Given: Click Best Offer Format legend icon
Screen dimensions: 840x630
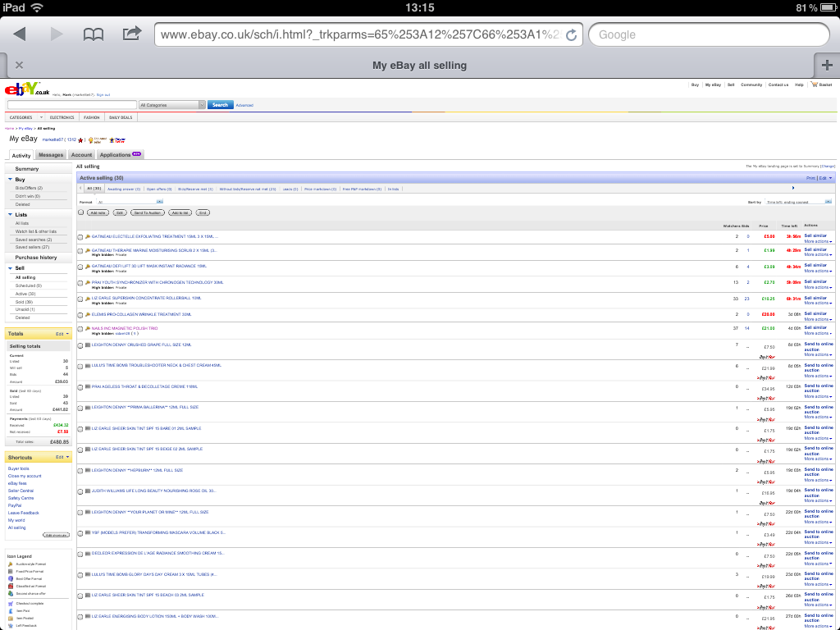Looking at the screenshot, I should (x=10, y=579).
